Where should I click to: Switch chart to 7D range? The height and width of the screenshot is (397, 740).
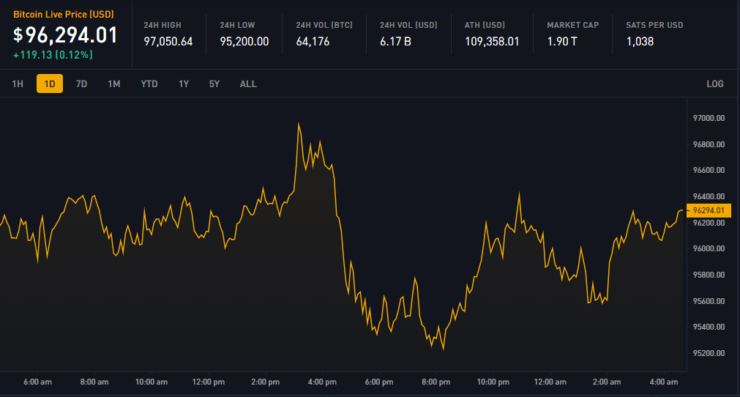pos(82,84)
